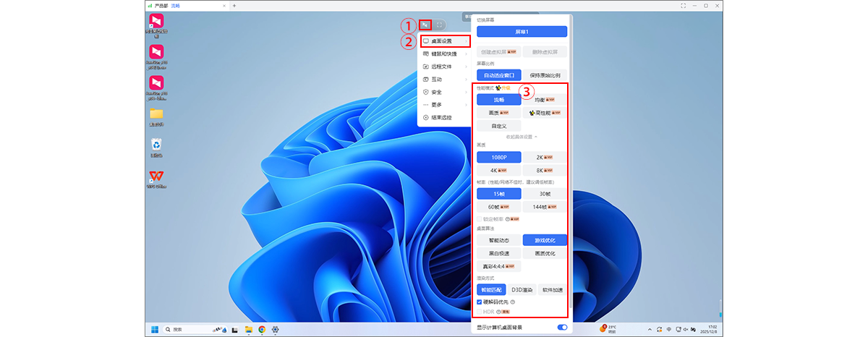Choose 结束远控 to end the session
868x337 pixels.
point(445,117)
